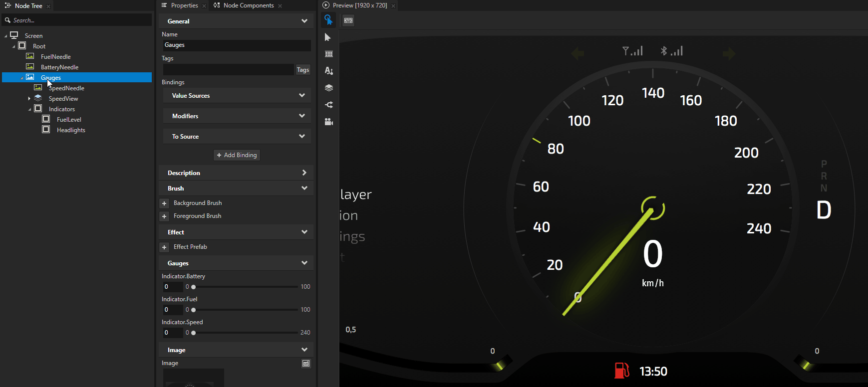Screen dimensions: 868x387
Task: Click plus icon next to Effect Prefab
Action: [x=164, y=247]
